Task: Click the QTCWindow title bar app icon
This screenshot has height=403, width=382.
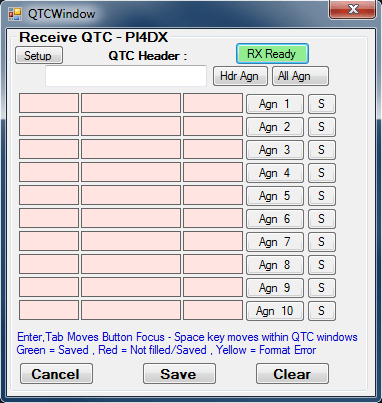Action: (x=15, y=14)
